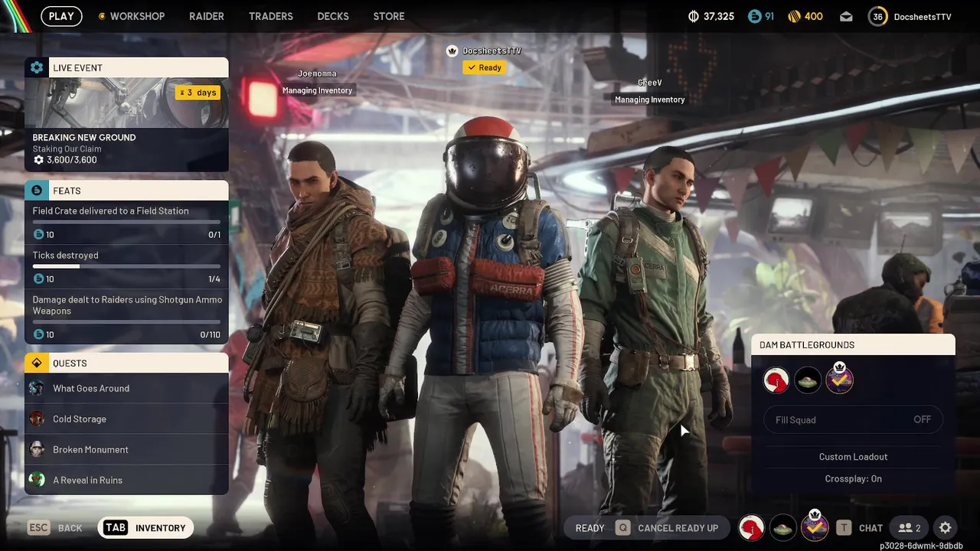Open the PLAY tab
Viewport: 980px width, 551px height.
pos(61,16)
